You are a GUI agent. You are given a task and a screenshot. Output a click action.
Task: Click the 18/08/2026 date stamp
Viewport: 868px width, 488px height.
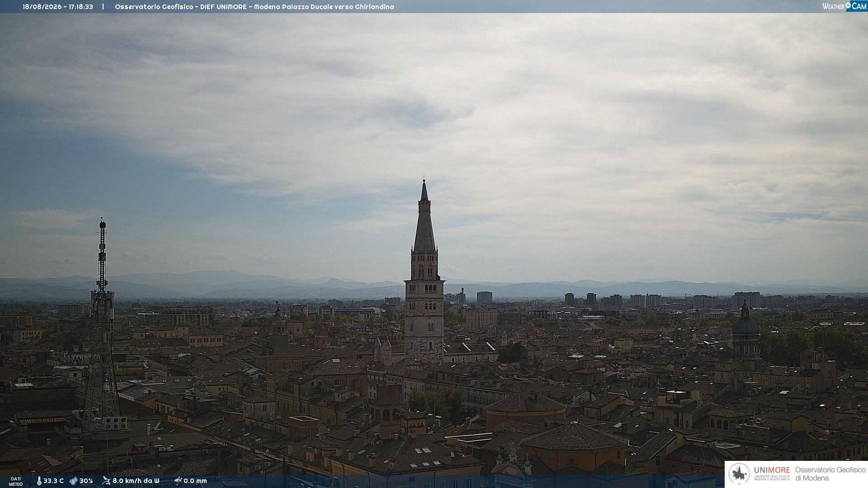[42, 7]
